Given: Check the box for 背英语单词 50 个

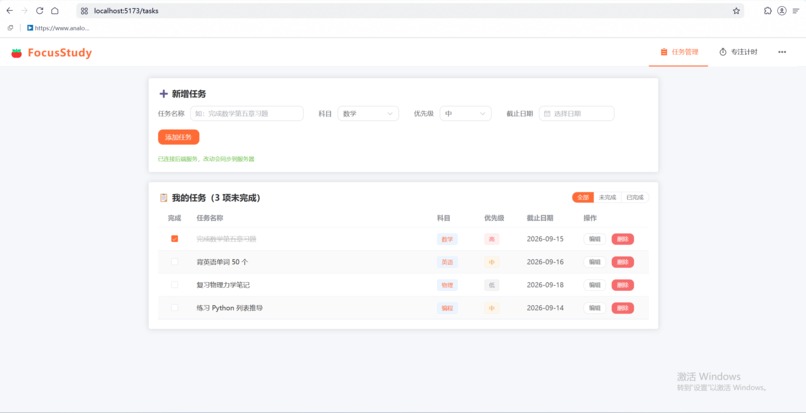Looking at the screenshot, I should [x=175, y=262].
